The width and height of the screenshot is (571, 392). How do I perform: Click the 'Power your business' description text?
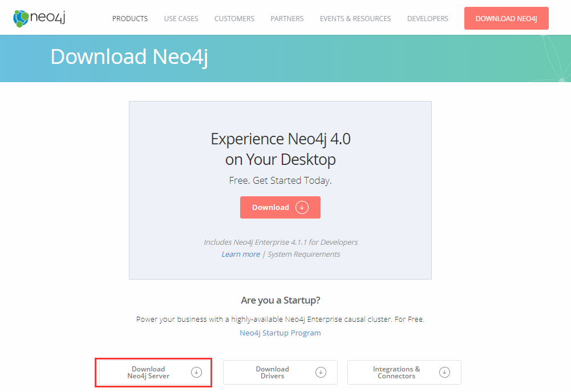(x=280, y=319)
